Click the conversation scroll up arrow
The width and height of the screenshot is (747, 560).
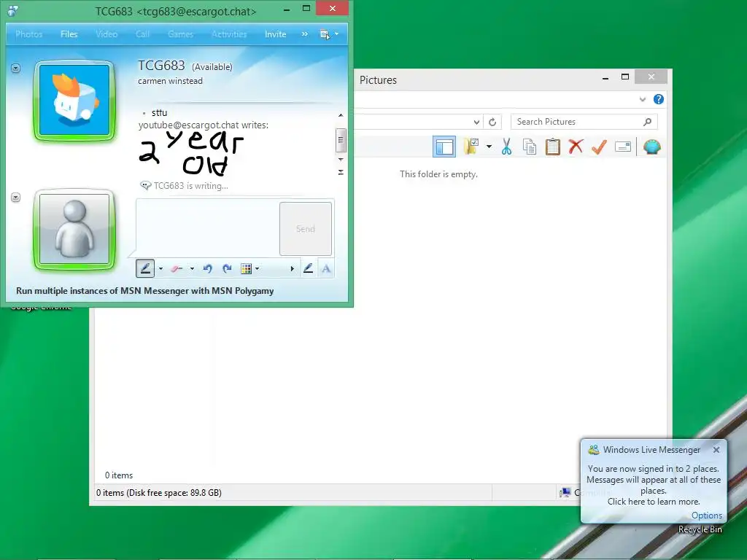(341, 115)
